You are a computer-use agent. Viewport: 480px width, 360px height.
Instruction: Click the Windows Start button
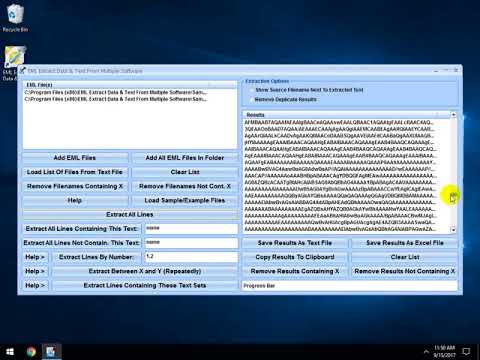coord(10,352)
